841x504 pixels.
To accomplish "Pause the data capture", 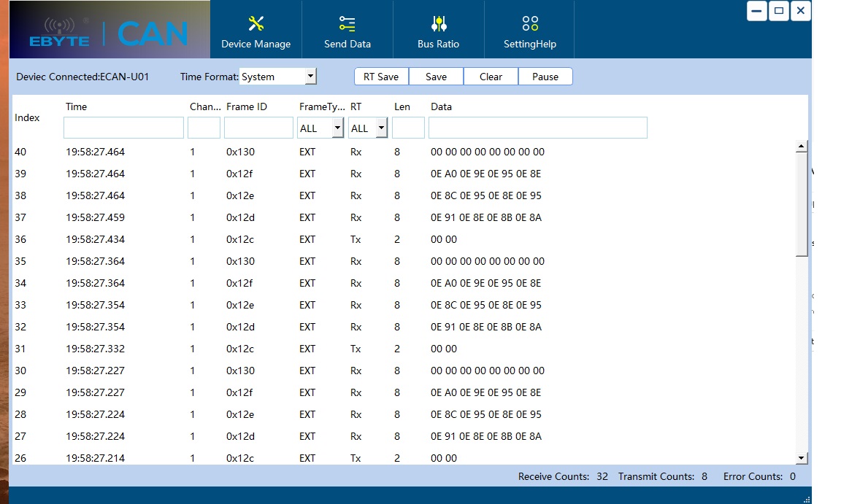I will (545, 77).
